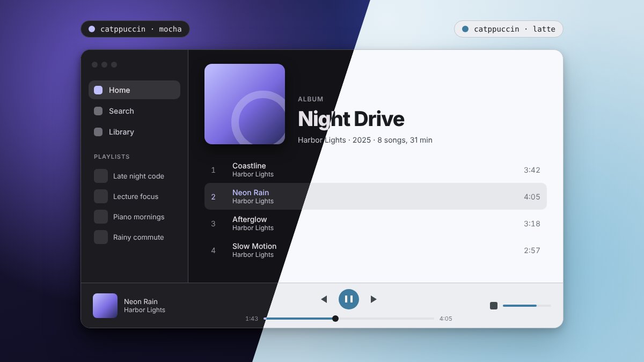This screenshot has height=362, width=644.
Task: Click the Home square icon
Action: tap(98, 90)
